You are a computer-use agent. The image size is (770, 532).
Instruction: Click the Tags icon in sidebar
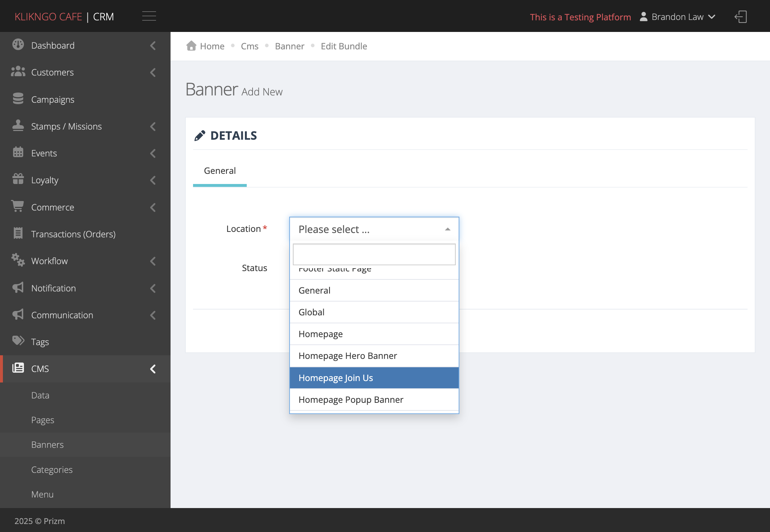[x=18, y=341]
